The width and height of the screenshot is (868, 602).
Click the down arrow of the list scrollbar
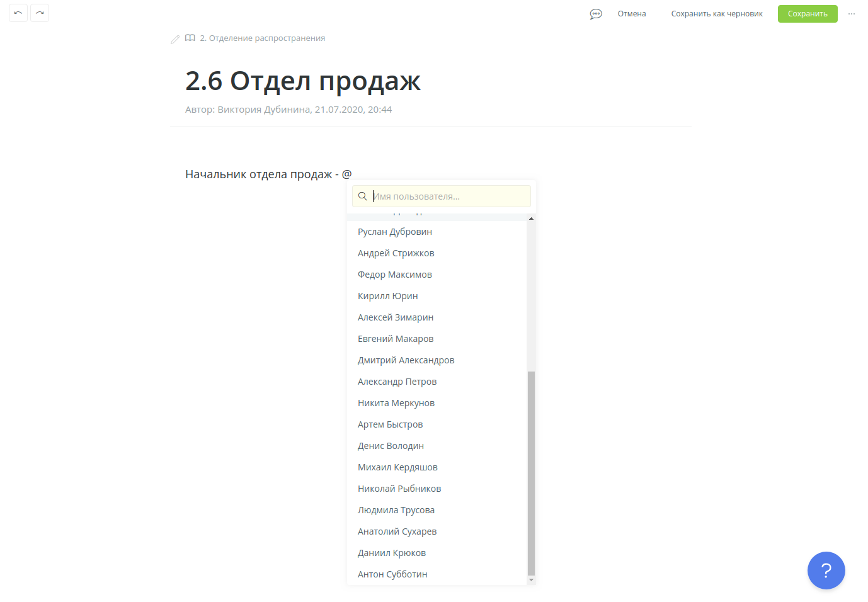point(531,579)
